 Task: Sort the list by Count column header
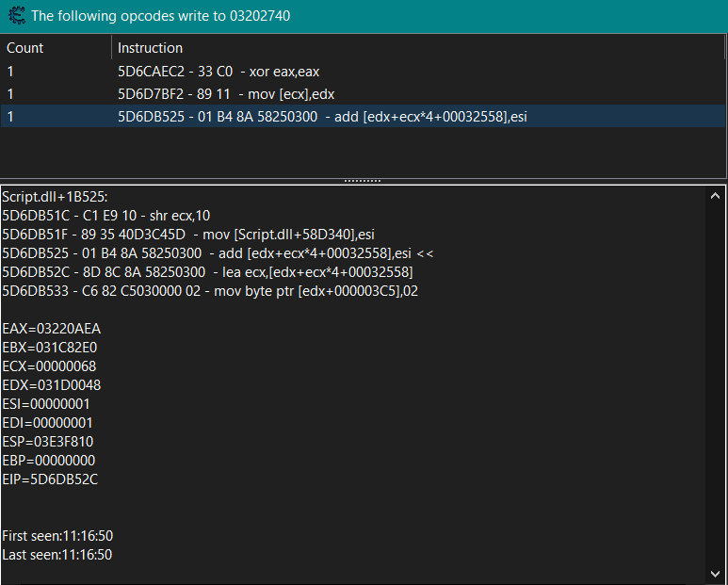tap(25, 48)
